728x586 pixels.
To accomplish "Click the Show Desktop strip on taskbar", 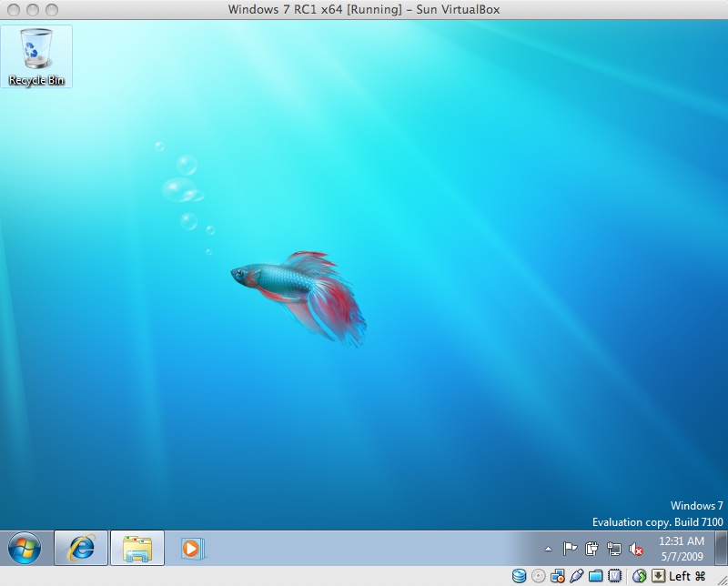I will click(721, 548).
